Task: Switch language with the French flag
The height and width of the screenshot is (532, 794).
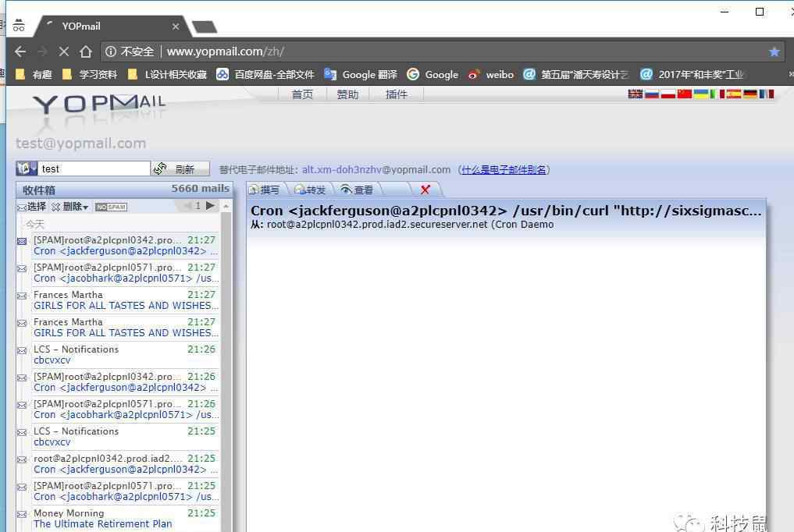Action: coord(766,94)
